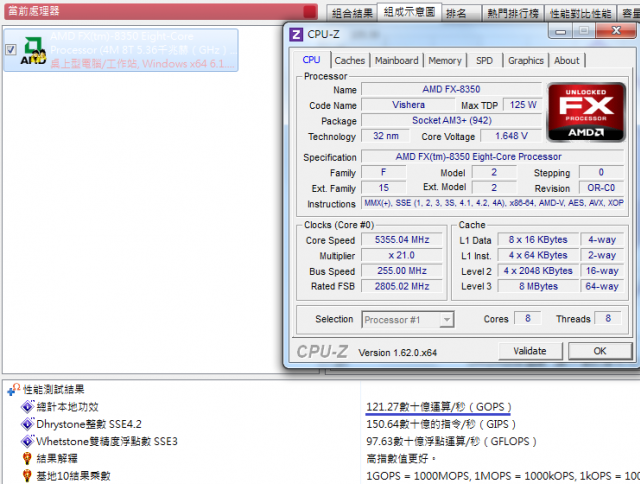Viewport: 640px width, 484px height.
Task: Click the AMD FX Unlocked processor logo
Action: pos(586,112)
